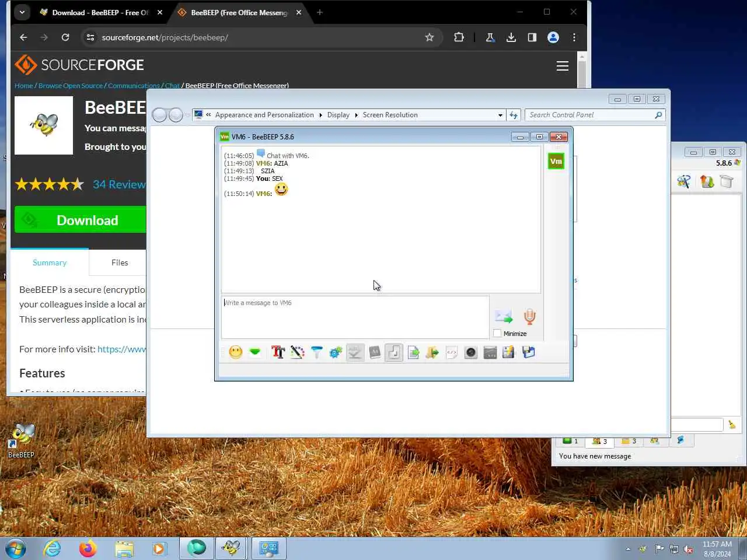The height and width of the screenshot is (560, 747).
Task: Open the SourceForge hamburger menu
Action: coord(563,66)
